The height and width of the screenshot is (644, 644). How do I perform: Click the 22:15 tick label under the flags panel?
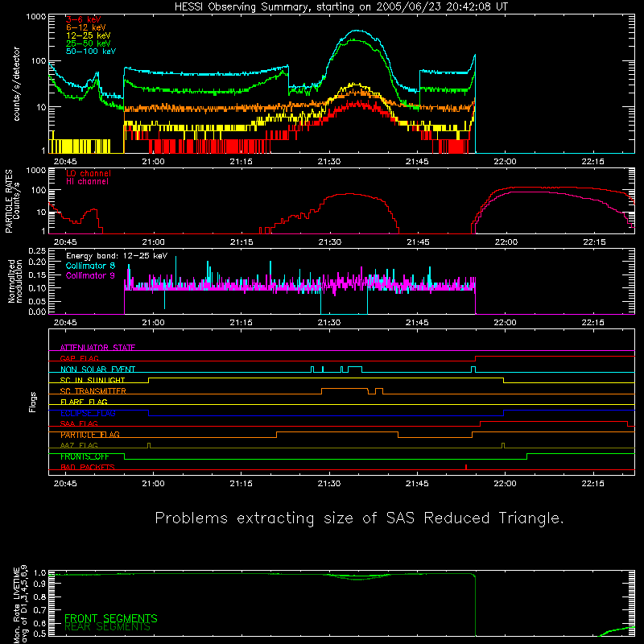tap(592, 484)
